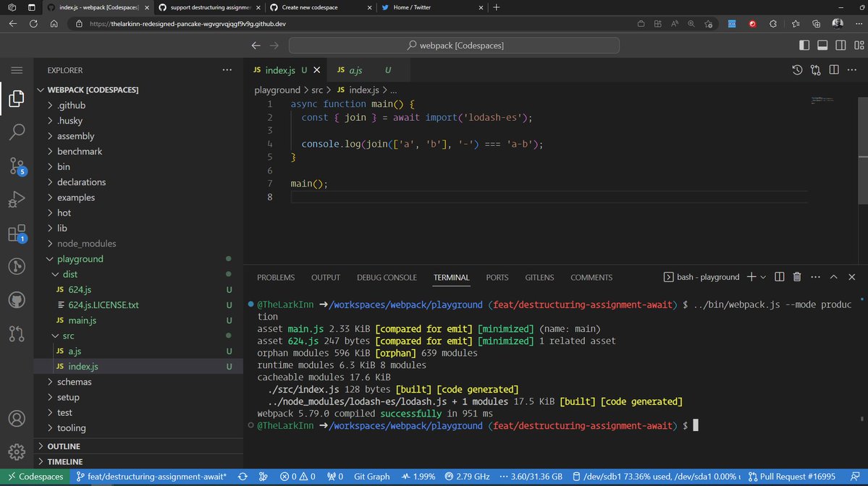Collapse the src folder

tap(138, 336)
